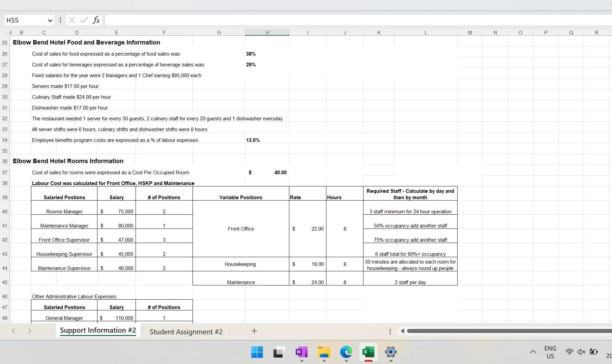Show hidden system tray icons
The width and height of the screenshot is (612, 364).
tap(533, 352)
